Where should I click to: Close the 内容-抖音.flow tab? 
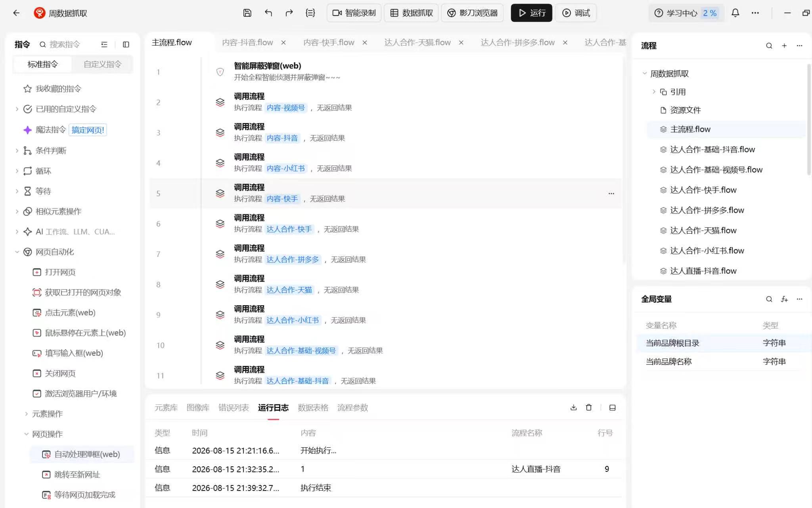point(283,42)
